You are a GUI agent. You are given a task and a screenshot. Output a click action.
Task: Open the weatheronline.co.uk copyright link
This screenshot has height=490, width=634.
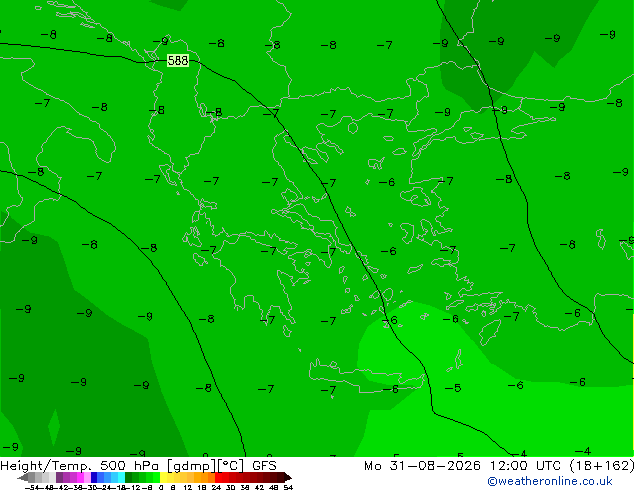click(x=550, y=481)
